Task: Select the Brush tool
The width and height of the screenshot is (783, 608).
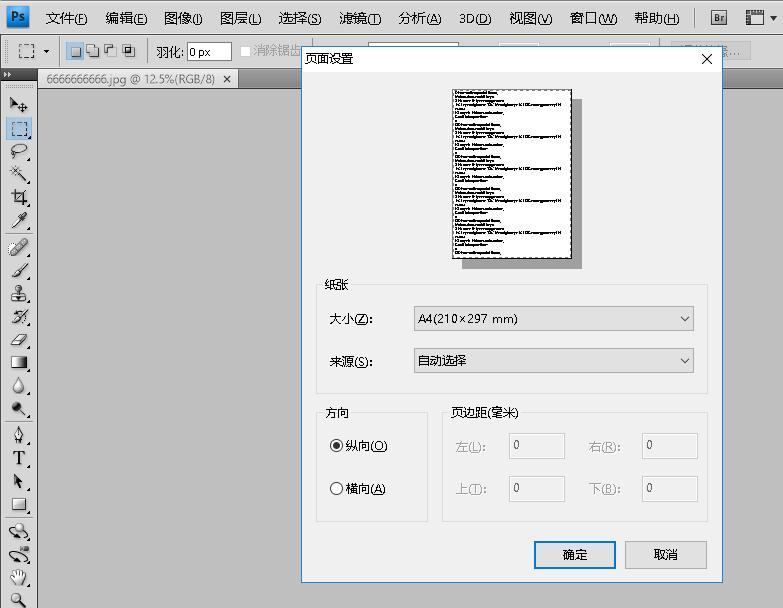Action: (19, 271)
